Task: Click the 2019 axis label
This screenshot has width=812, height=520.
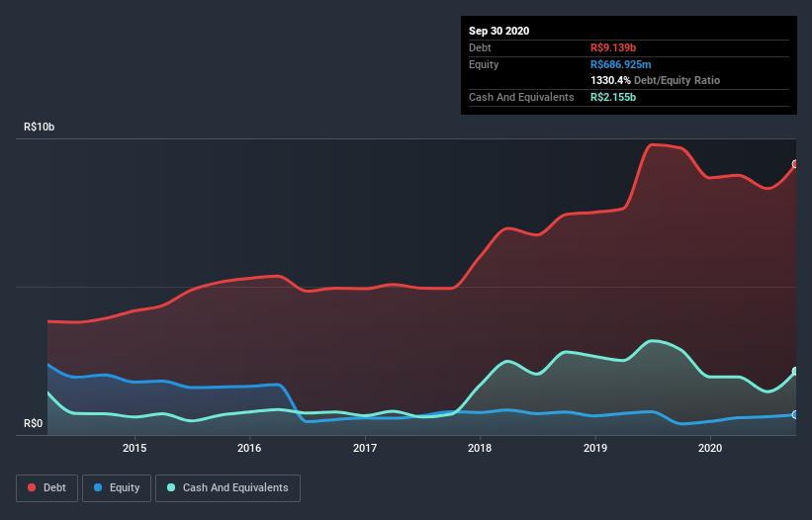Action: (x=595, y=448)
